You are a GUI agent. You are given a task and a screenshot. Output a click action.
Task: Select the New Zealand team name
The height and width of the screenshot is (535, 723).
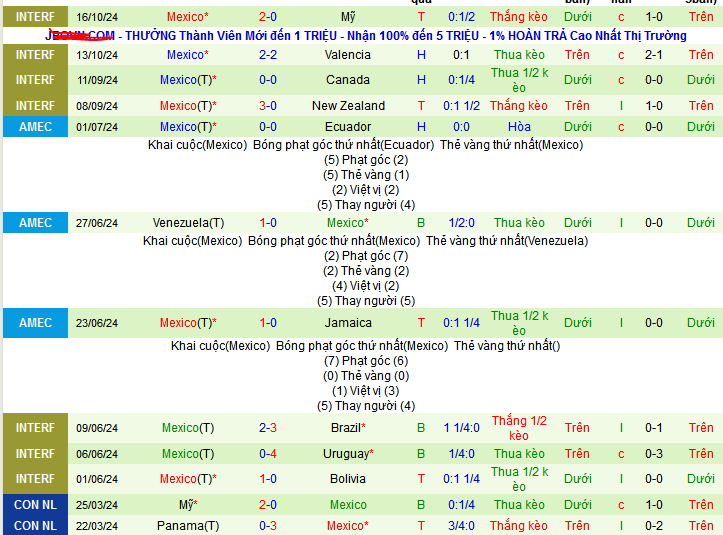tap(347, 106)
